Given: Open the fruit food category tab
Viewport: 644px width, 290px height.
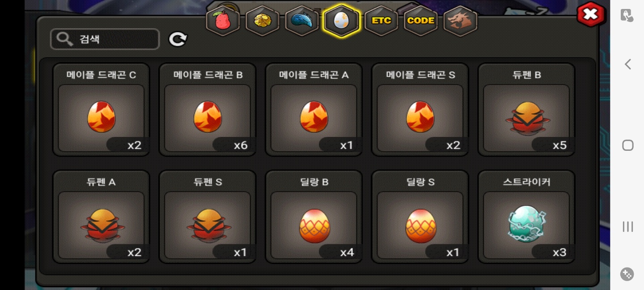Looking at the screenshot, I should (x=223, y=21).
